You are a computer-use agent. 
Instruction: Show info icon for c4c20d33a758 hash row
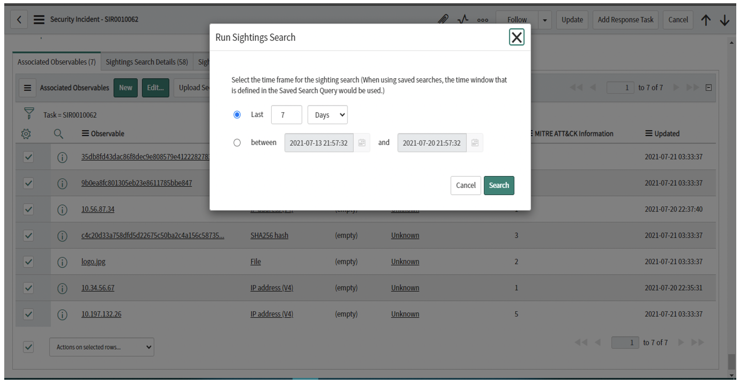click(62, 236)
